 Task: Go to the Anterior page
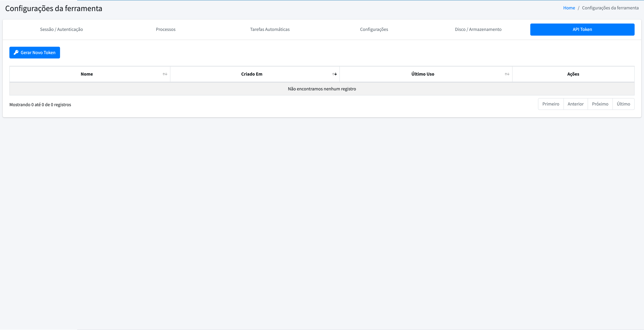576,104
